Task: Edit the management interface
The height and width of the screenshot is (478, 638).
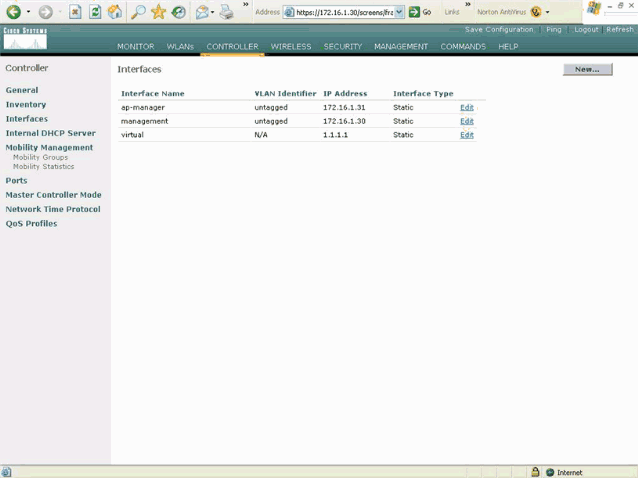Action: coord(467,121)
